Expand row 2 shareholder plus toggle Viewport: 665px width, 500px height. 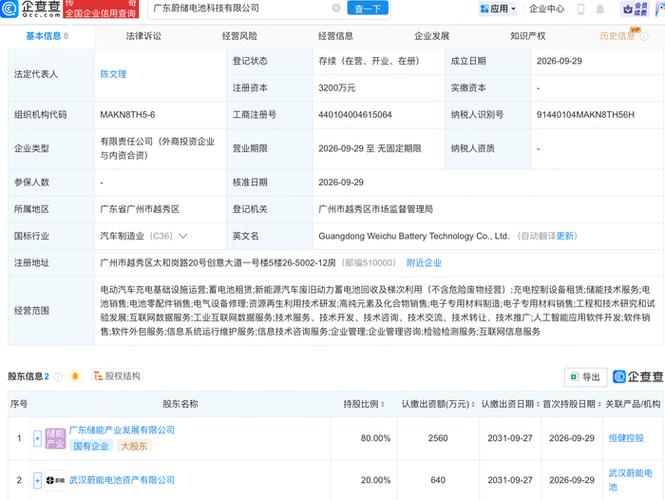[37, 480]
